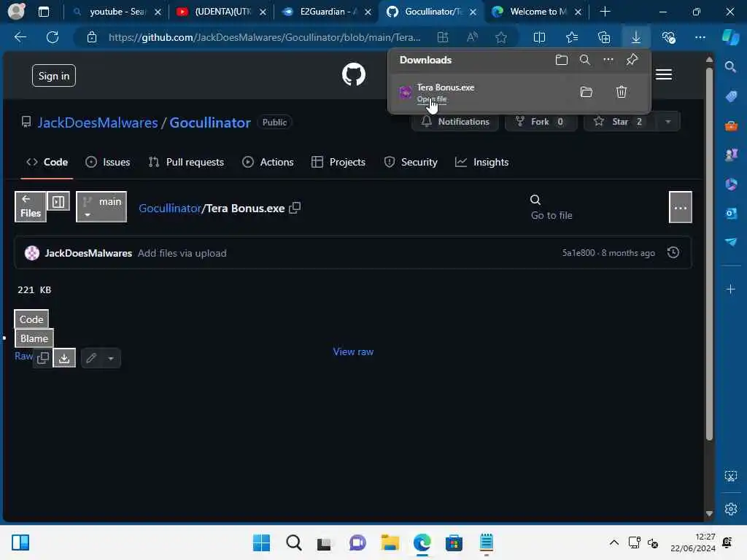Click the GitHub Octocat logo

(354, 74)
